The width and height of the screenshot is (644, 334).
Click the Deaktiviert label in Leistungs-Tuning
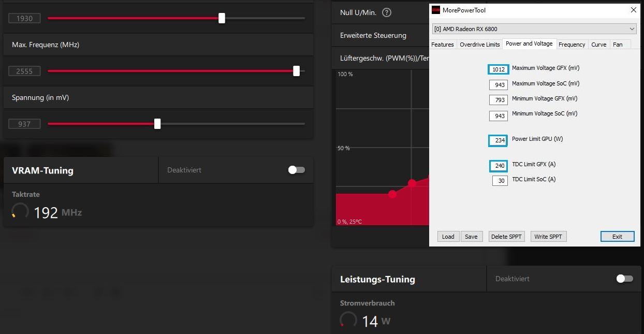pyautogui.click(x=513, y=279)
